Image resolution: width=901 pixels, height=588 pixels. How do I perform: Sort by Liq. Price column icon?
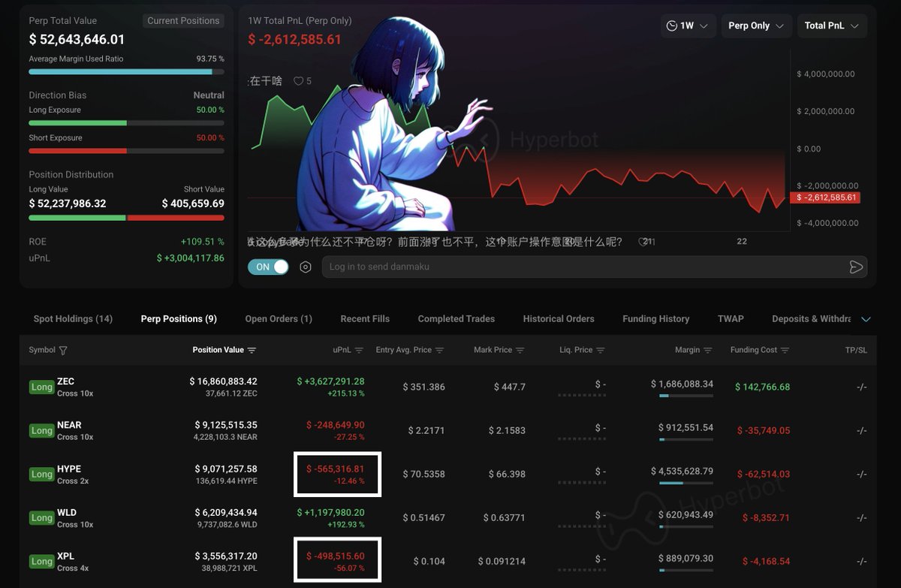click(600, 351)
